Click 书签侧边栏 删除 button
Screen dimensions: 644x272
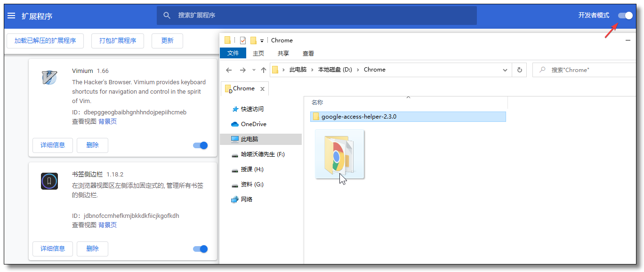coord(93,248)
